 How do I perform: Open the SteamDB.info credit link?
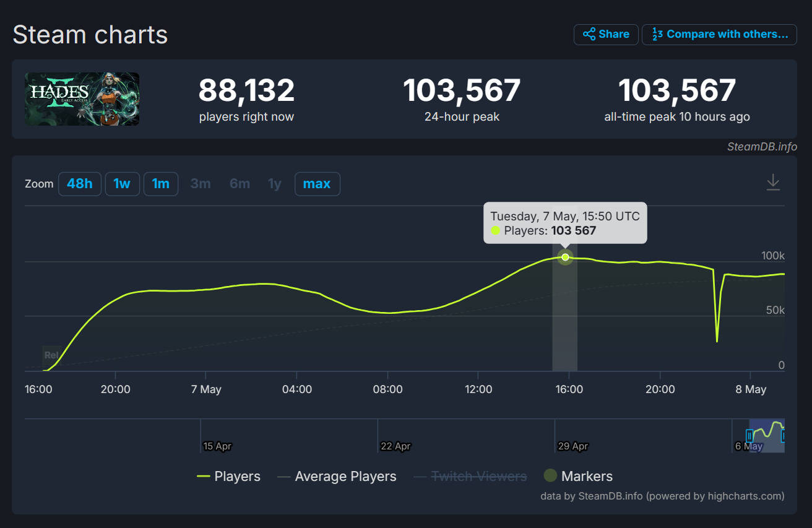click(x=762, y=147)
